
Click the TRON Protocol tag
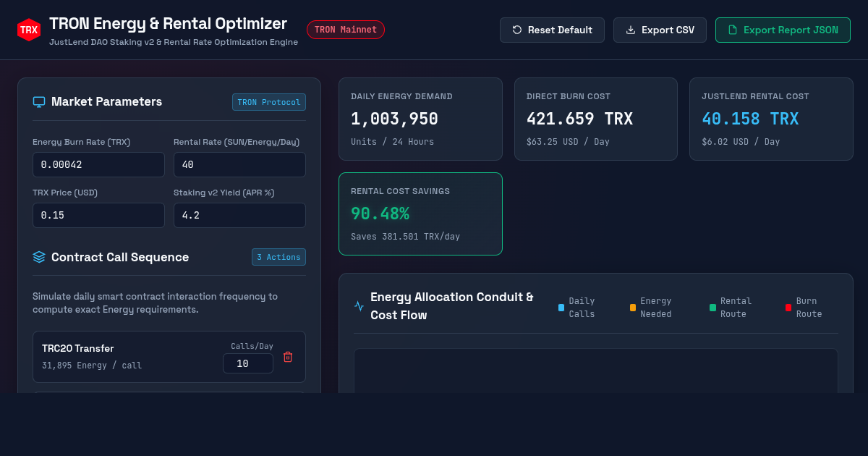click(x=269, y=102)
